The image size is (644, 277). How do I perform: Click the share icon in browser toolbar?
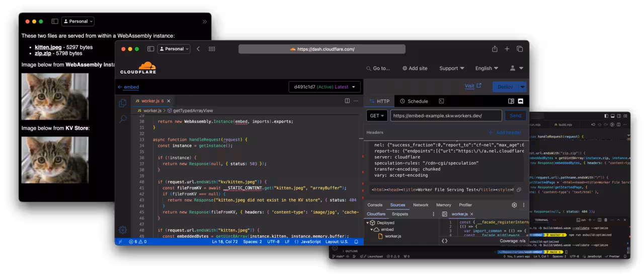pos(495,49)
